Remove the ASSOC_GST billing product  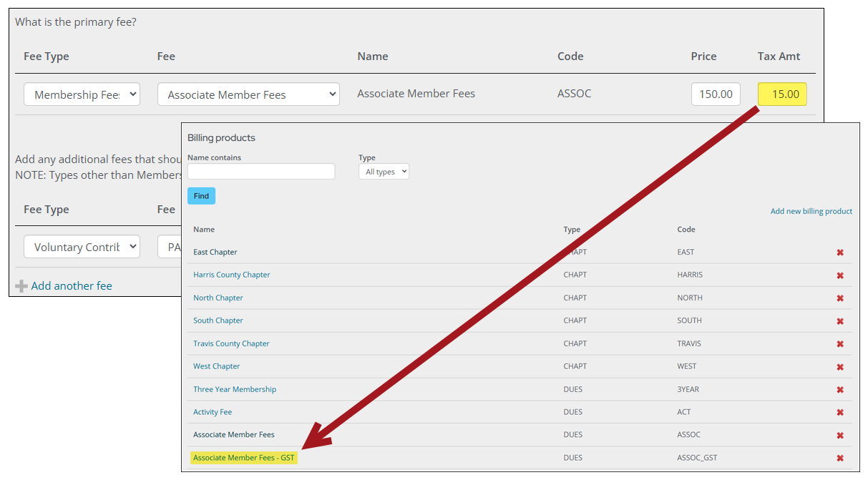coord(840,459)
